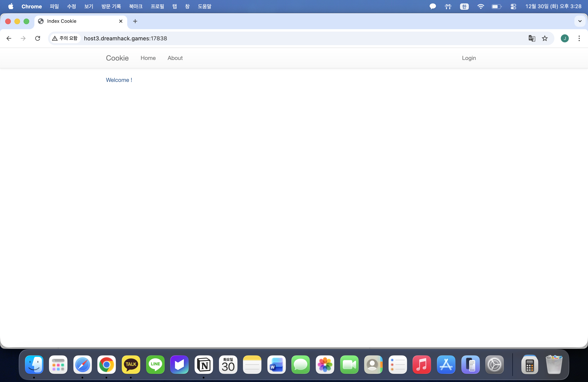Click the address bar URL field
Image resolution: width=588 pixels, height=382 pixels.
[272, 38]
